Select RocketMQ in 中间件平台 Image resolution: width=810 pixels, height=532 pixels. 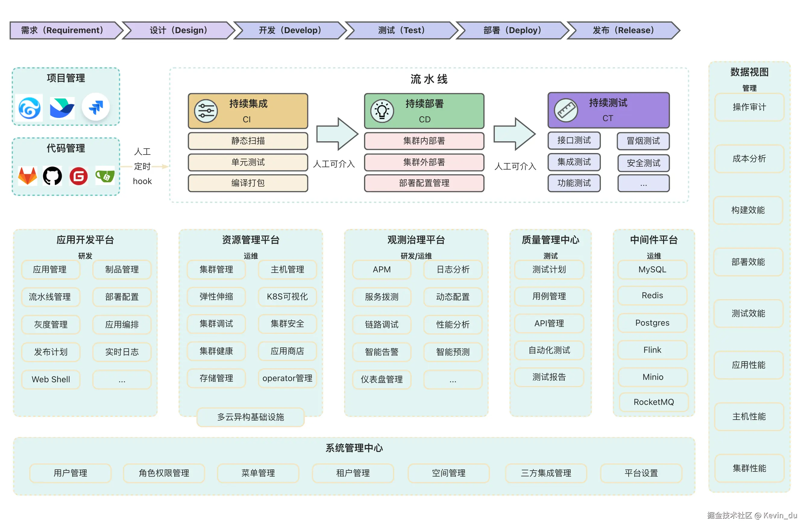(x=653, y=402)
